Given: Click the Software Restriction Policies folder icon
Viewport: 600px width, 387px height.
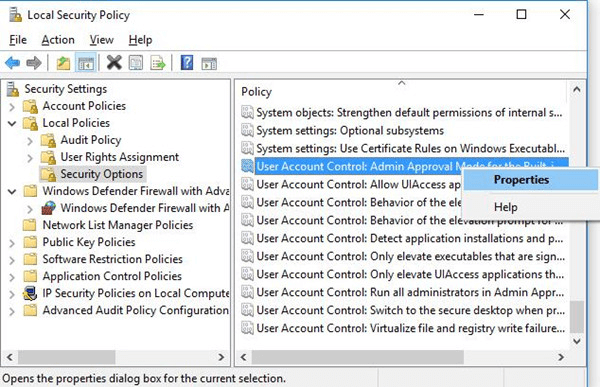Looking at the screenshot, I should tap(30, 259).
